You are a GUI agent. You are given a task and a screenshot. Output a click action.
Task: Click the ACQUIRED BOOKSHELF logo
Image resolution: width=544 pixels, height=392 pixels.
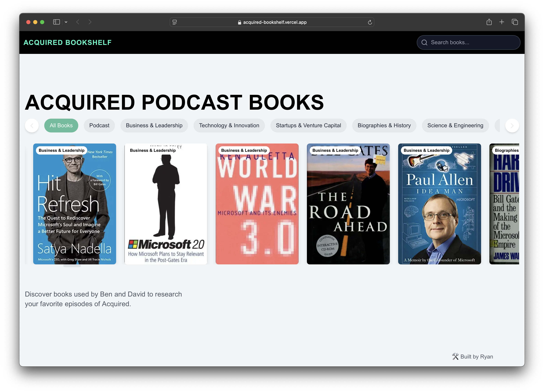pos(67,42)
